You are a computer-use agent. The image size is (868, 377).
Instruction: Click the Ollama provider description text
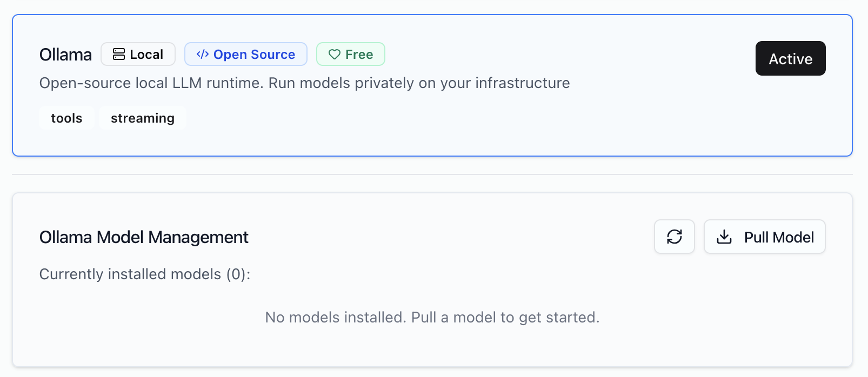[304, 83]
